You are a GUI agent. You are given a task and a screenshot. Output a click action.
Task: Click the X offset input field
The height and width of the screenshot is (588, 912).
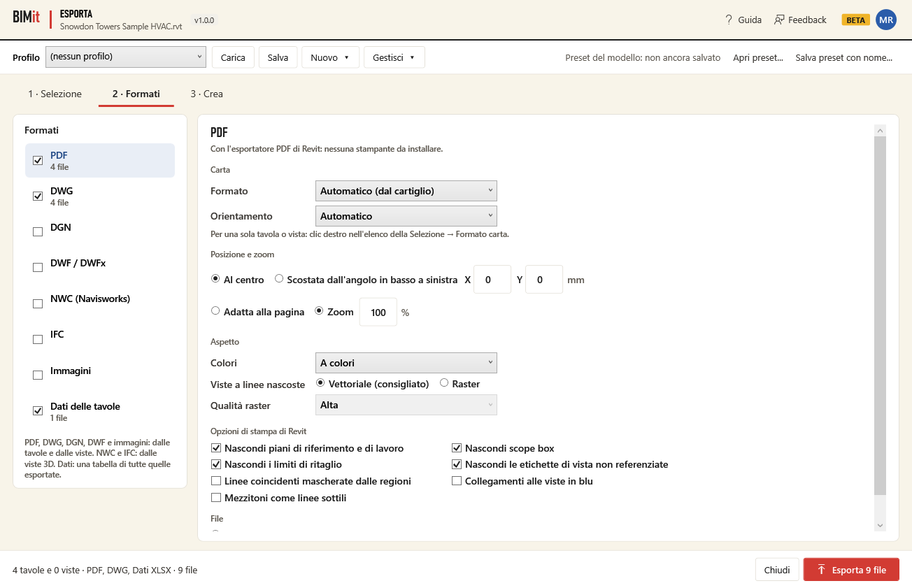[492, 280]
